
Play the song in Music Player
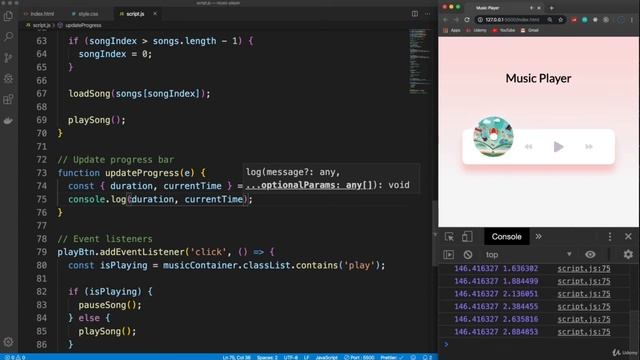coord(558,147)
